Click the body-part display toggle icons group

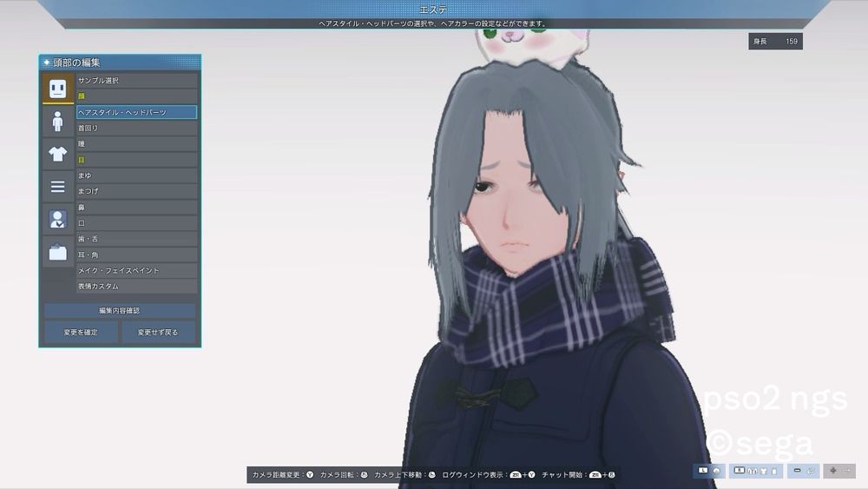tap(756, 471)
